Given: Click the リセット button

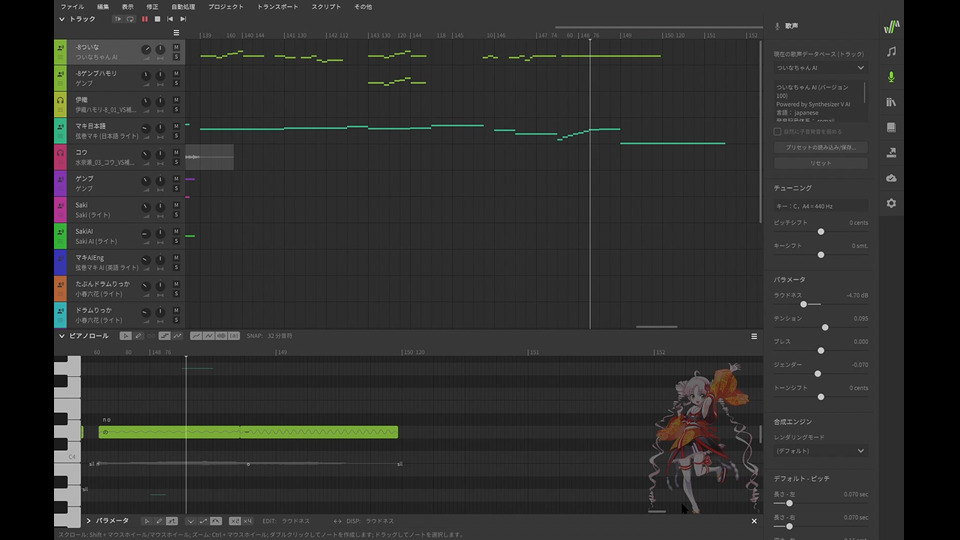Looking at the screenshot, I should (x=820, y=163).
